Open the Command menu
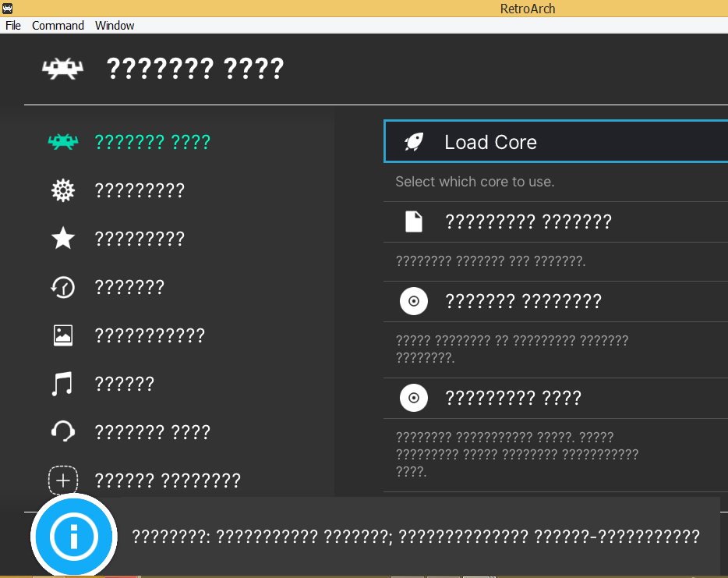The width and height of the screenshot is (728, 578). coord(58,26)
